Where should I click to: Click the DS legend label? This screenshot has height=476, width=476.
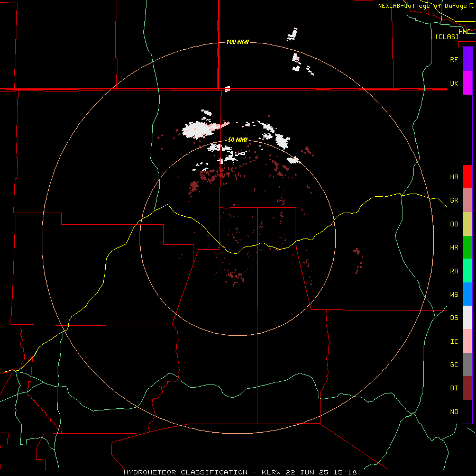454,318
